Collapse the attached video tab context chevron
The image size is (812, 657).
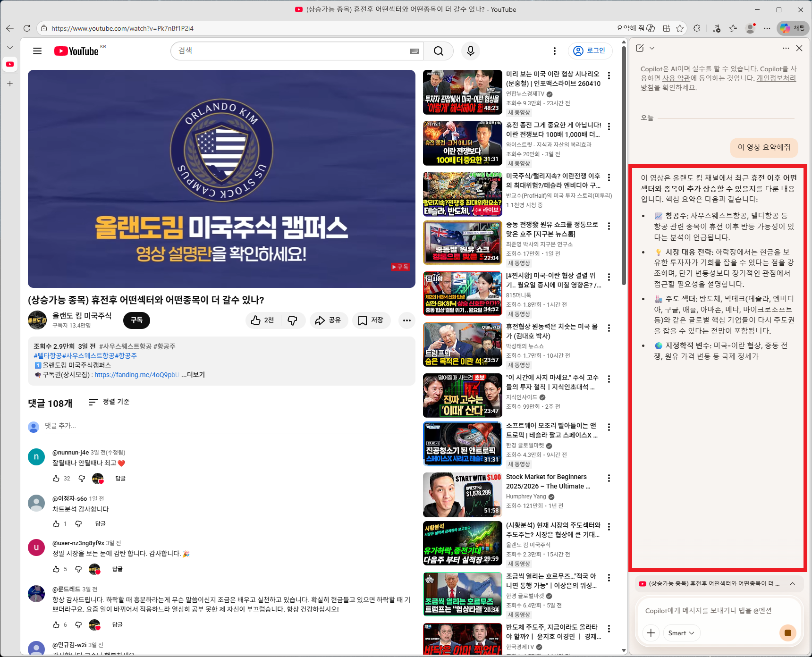(x=793, y=584)
